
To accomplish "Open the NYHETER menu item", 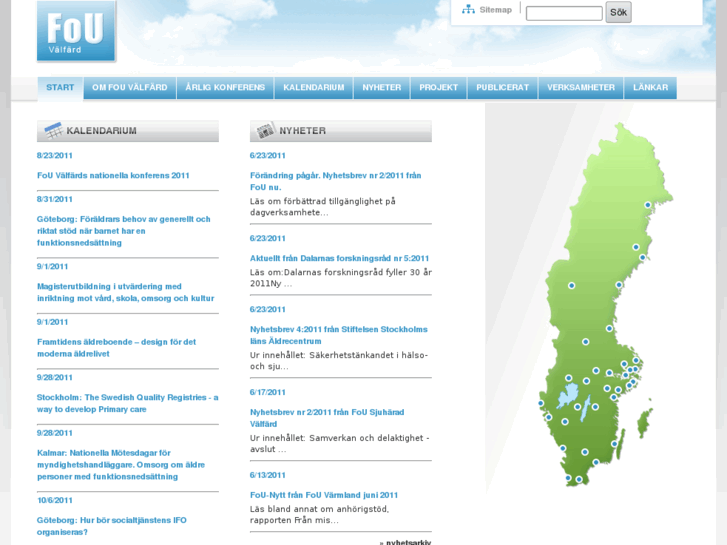I will pos(382,88).
